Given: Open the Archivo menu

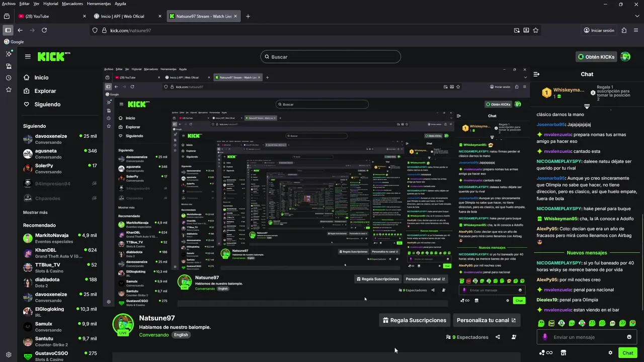Looking at the screenshot, I should pyautogui.click(x=9, y=4).
